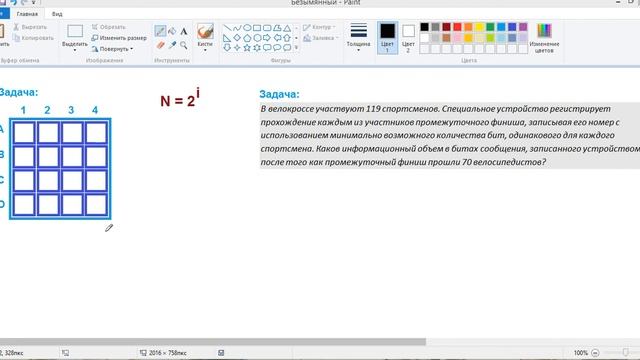The height and width of the screenshot is (360, 640).
Task: Choose the Polygon shape
Action: [x=277, y=28]
